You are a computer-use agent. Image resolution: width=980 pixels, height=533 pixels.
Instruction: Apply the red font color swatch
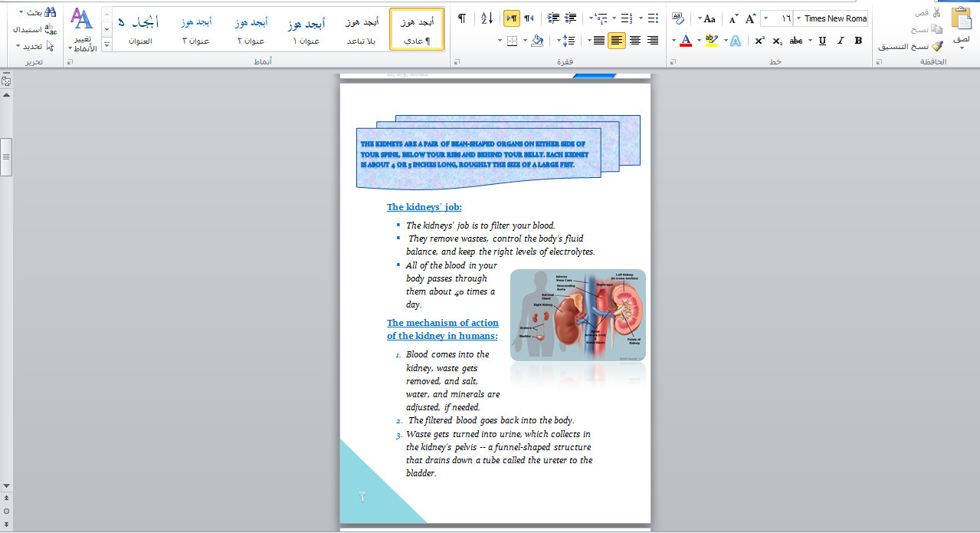pyautogui.click(x=686, y=41)
